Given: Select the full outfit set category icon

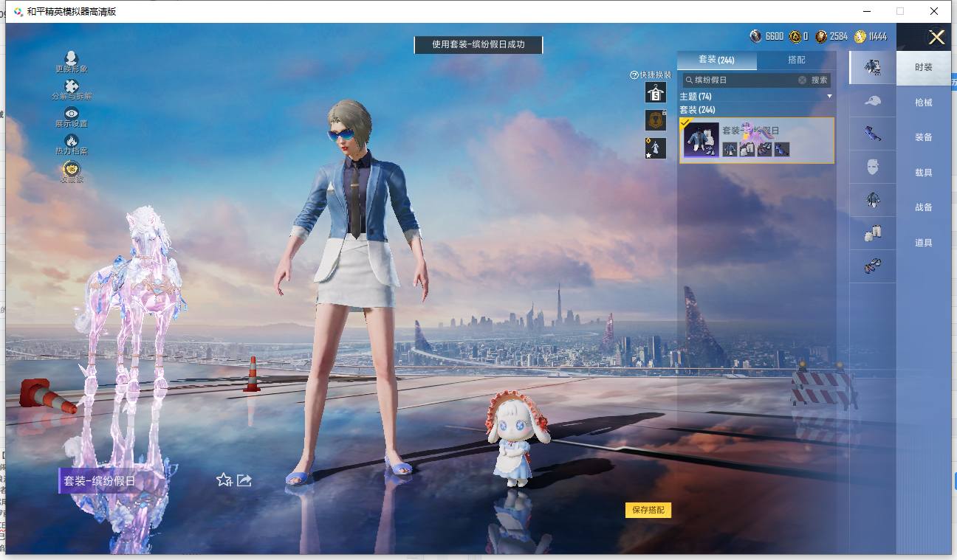Looking at the screenshot, I should (872, 68).
